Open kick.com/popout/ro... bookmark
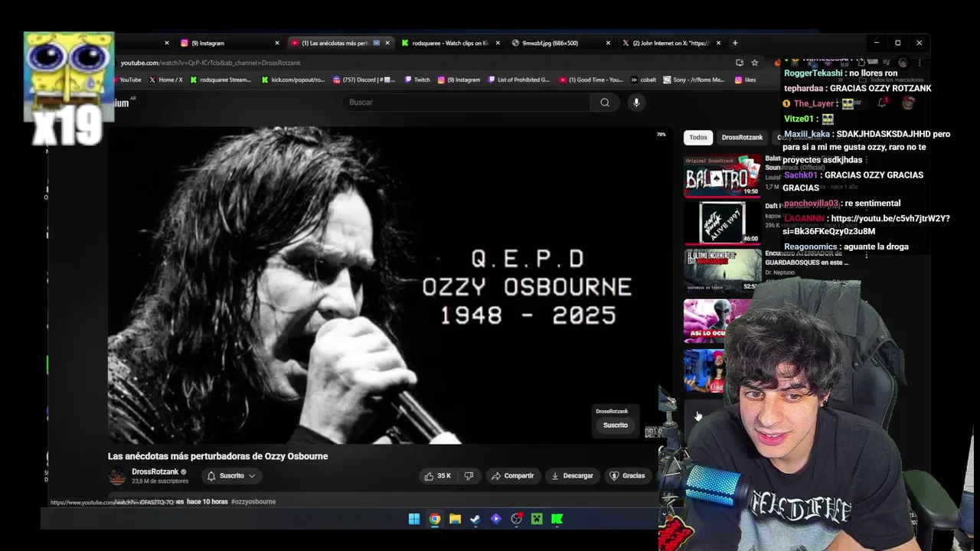This screenshot has width=980, height=551. [x=293, y=80]
